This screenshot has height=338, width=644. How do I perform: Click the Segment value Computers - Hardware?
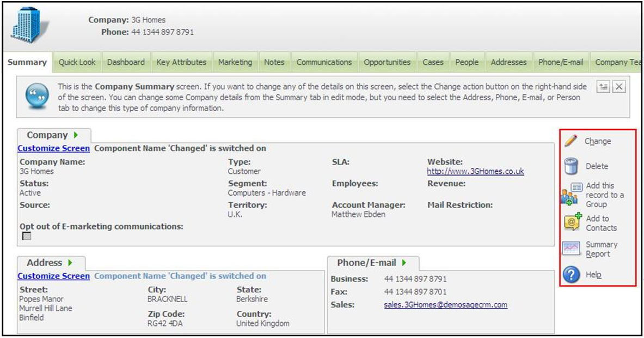(x=267, y=192)
